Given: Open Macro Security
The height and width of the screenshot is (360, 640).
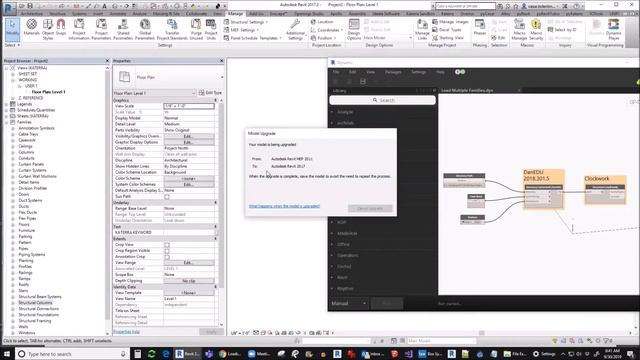Looking at the screenshot, I should (x=536, y=29).
